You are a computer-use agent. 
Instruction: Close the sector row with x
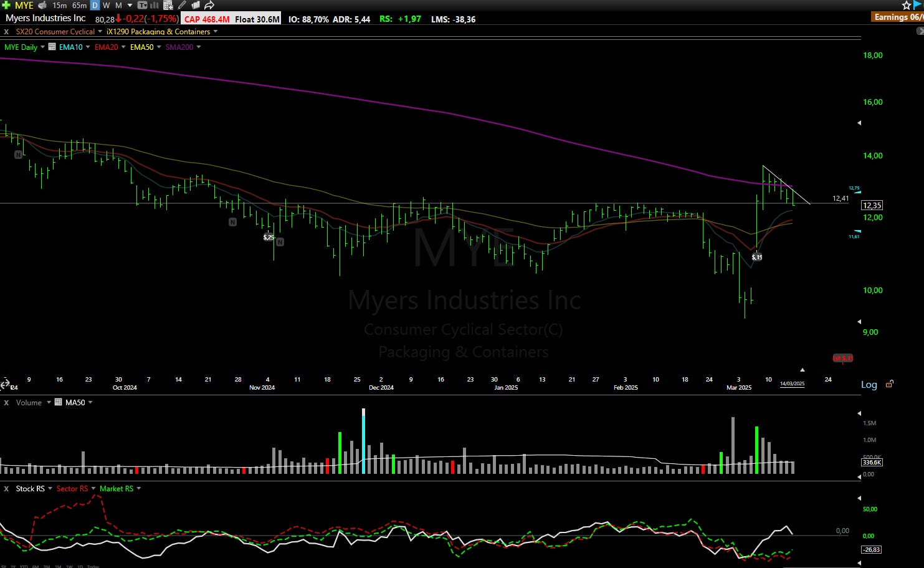[x=6, y=32]
